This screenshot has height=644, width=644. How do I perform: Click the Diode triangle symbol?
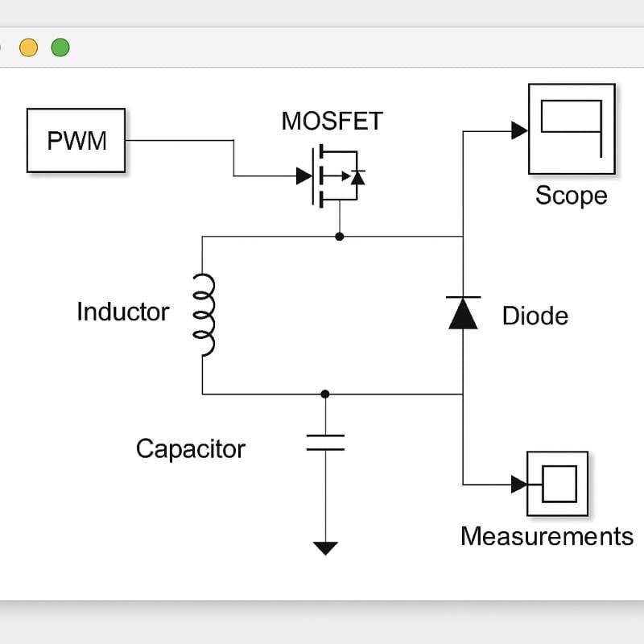463,313
